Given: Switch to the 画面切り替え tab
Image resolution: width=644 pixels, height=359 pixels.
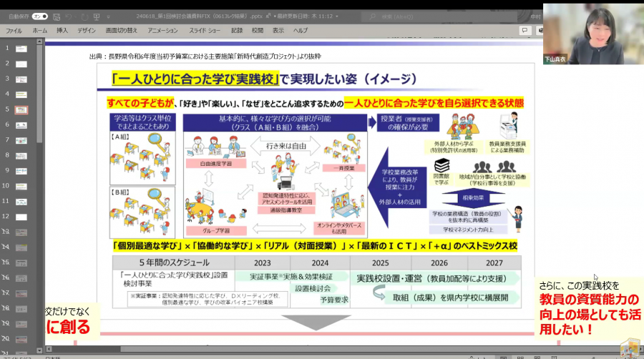Looking at the screenshot, I should [x=122, y=30].
